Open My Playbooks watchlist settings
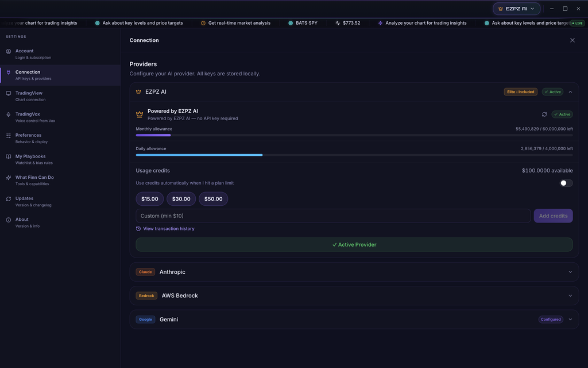This screenshot has height=368, width=588. pyautogui.click(x=60, y=159)
